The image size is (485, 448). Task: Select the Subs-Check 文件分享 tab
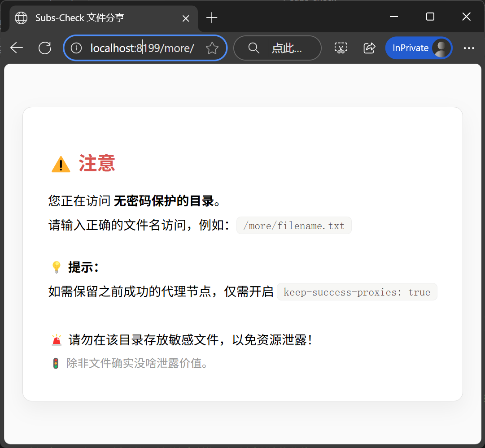pyautogui.click(x=104, y=18)
